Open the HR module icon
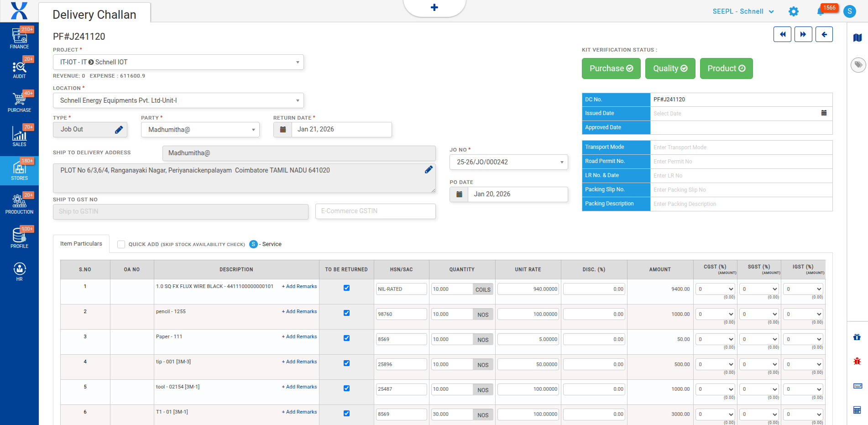 (19, 271)
